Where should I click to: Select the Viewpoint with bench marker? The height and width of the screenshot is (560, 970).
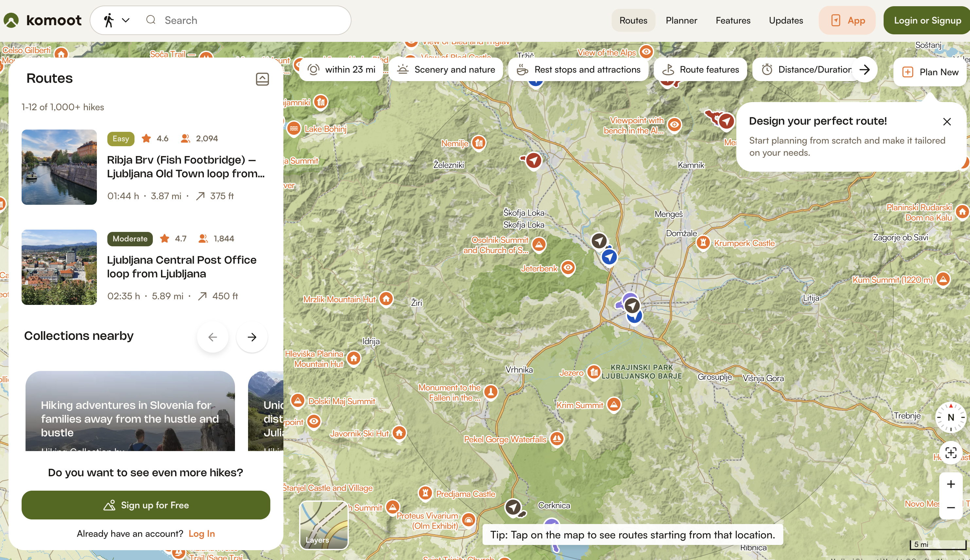point(674,125)
